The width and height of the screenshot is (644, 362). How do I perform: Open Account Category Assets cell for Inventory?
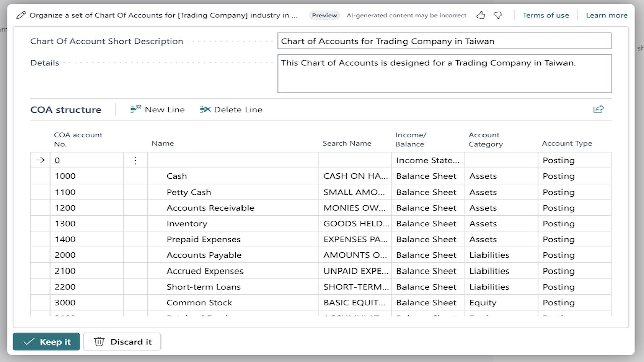[x=502, y=223]
